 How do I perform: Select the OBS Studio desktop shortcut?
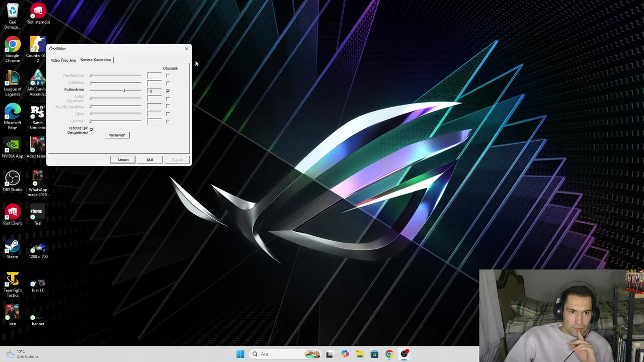coord(13,181)
